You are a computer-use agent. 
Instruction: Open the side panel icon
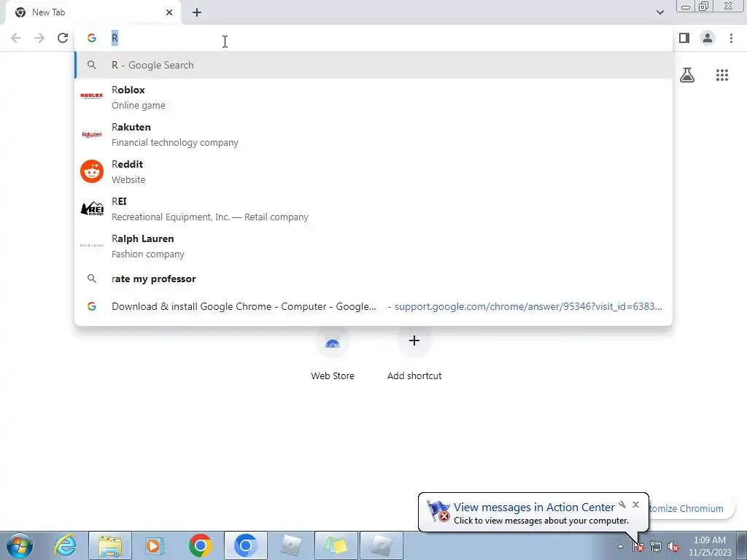coord(684,38)
